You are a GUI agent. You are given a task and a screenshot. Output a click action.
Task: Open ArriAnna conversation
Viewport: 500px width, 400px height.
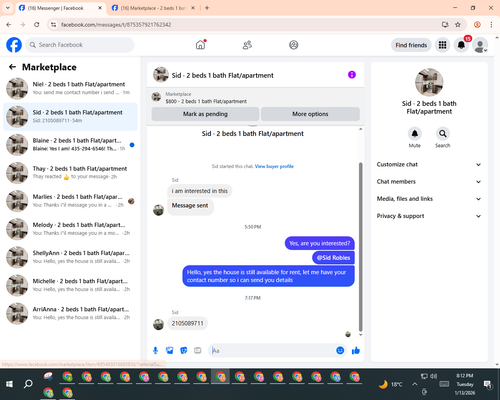click(70, 313)
